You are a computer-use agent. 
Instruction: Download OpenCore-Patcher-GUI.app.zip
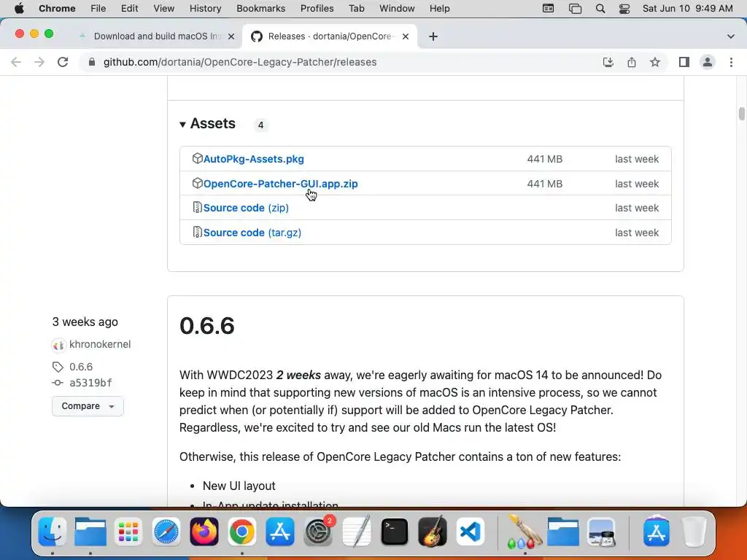pos(281,184)
